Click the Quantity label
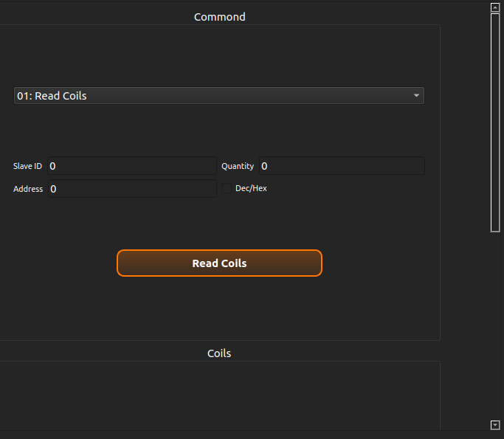The width and height of the screenshot is (504, 439). click(x=238, y=167)
